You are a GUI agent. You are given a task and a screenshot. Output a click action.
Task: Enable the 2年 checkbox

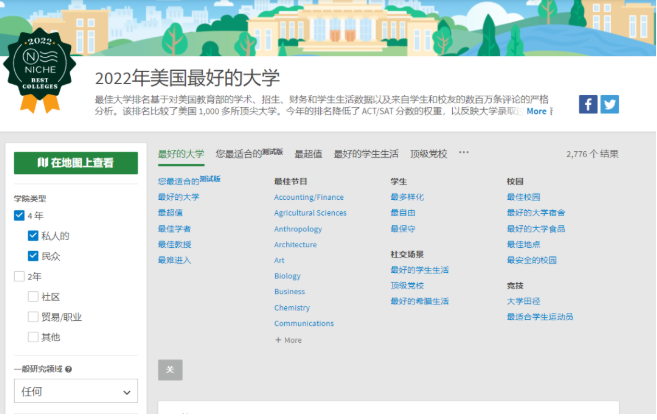(x=19, y=276)
